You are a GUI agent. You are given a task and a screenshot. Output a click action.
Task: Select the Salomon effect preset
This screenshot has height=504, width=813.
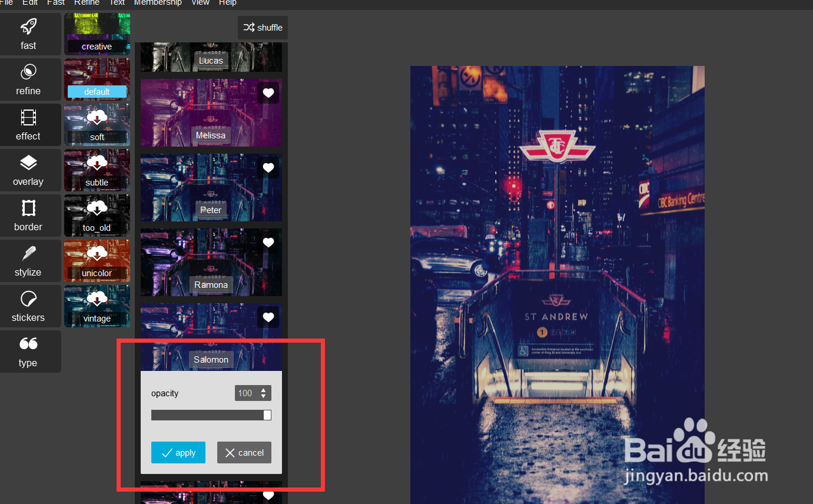click(x=211, y=337)
